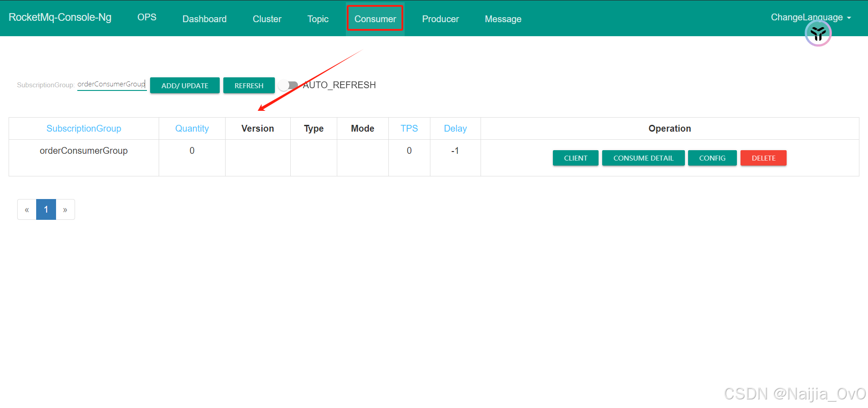Click the REFRESH button

249,85
